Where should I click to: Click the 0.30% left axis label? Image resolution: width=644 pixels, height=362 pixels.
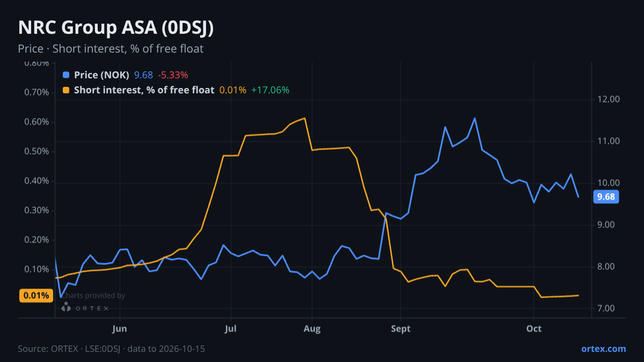(36, 210)
